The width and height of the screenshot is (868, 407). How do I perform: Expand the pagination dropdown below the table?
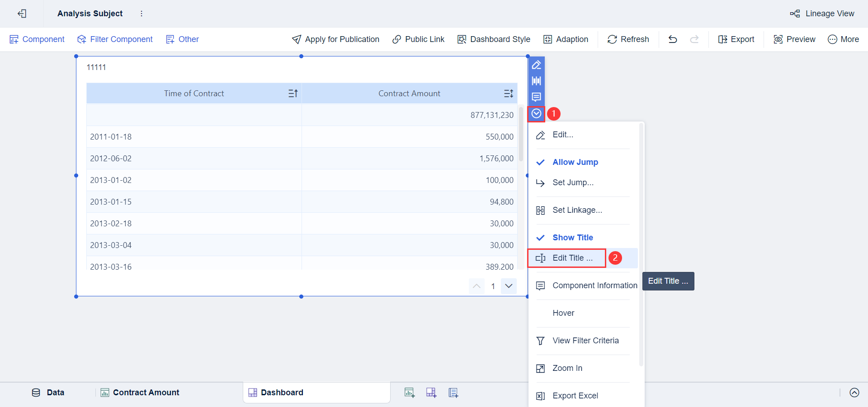(509, 286)
